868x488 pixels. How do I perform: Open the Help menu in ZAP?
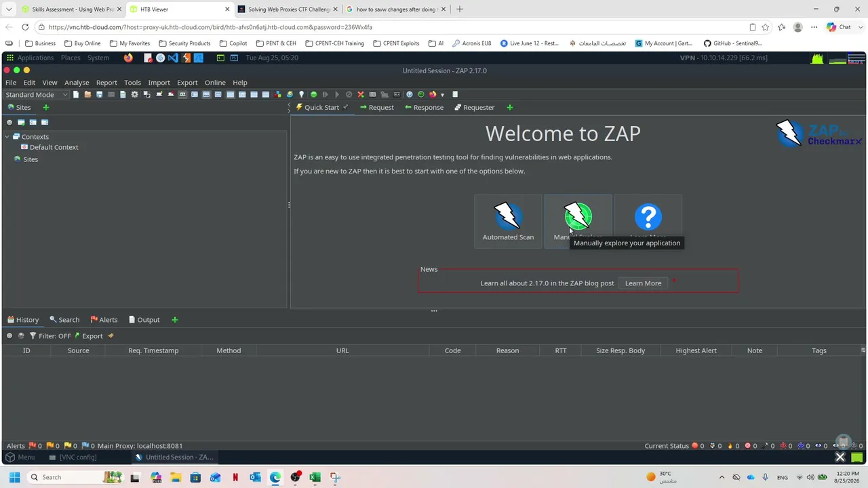point(240,83)
